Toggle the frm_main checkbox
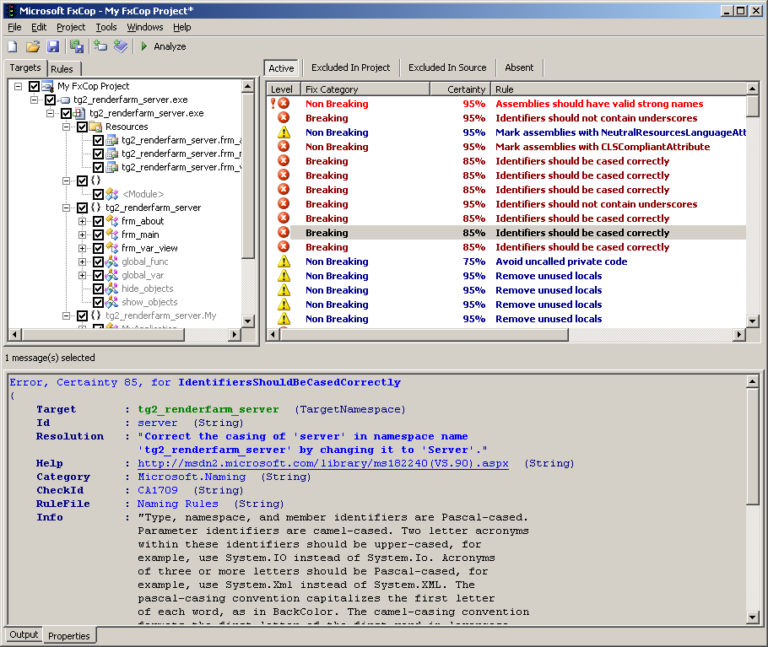The image size is (768, 647). [98, 235]
